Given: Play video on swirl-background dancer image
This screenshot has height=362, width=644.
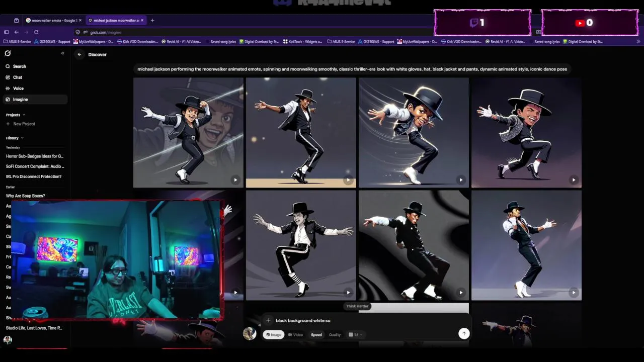Looking at the screenshot, I should click(x=461, y=293).
